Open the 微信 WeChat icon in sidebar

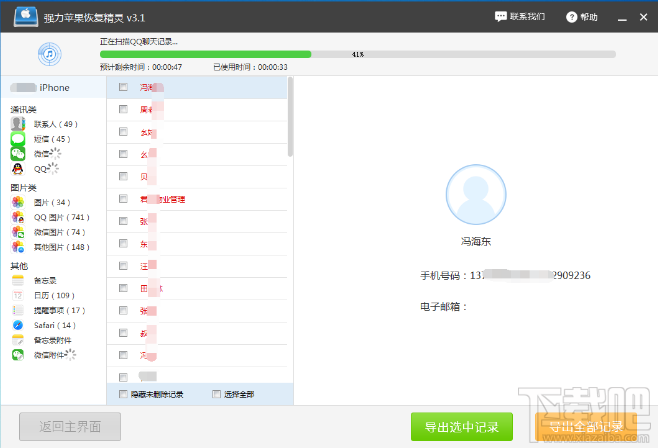(x=18, y=154)
